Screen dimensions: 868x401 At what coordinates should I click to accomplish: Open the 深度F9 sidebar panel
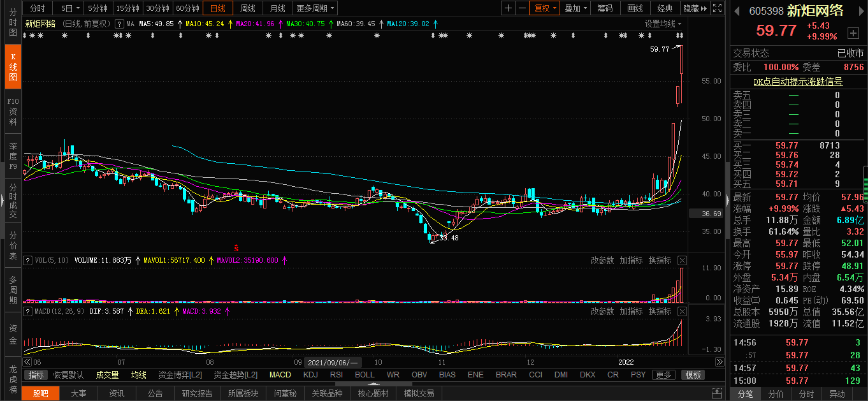click(x=13, y=156)
